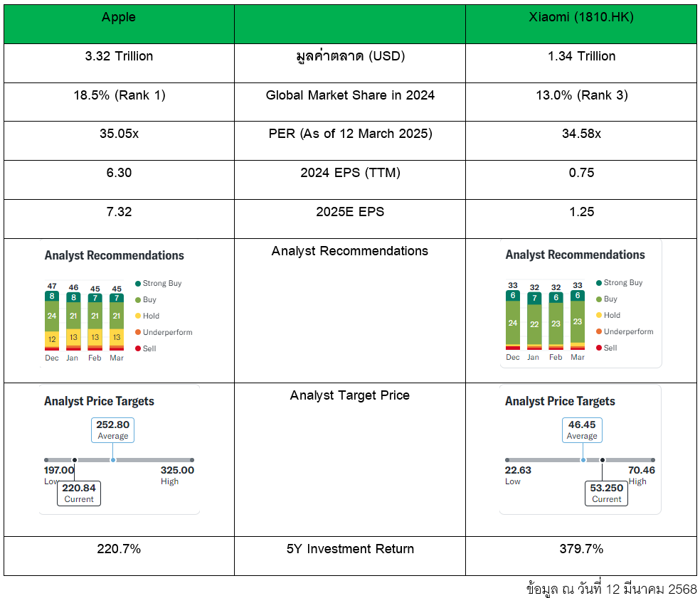Viewport: 700px width, 598px height.
Task: Click the 2025E EPS label
Action: (x=351, y=211)
